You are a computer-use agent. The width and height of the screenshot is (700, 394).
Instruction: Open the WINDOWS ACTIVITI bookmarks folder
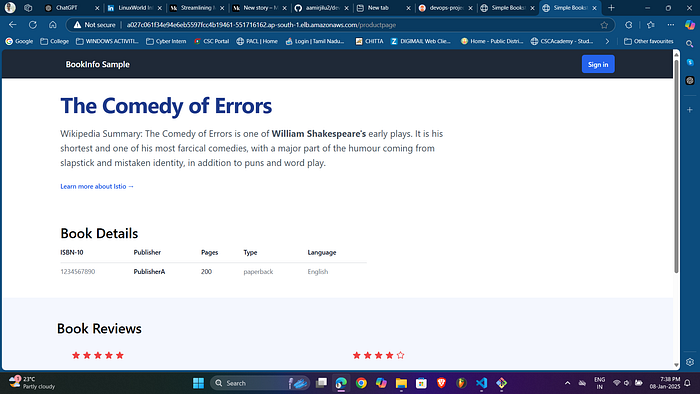pos(107,41)
